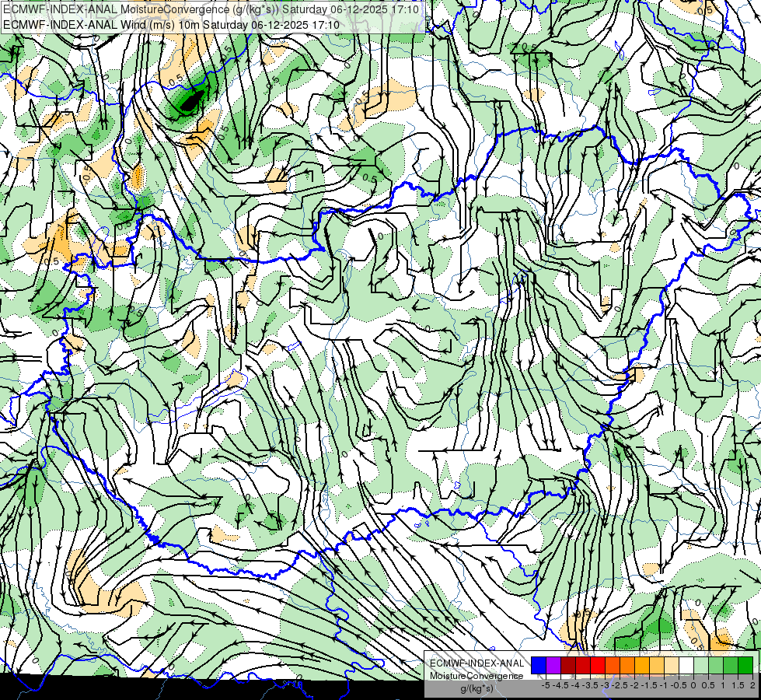
Task: Pick the palest green swatch between 0 and 0.5
Action: coord(701,665)
